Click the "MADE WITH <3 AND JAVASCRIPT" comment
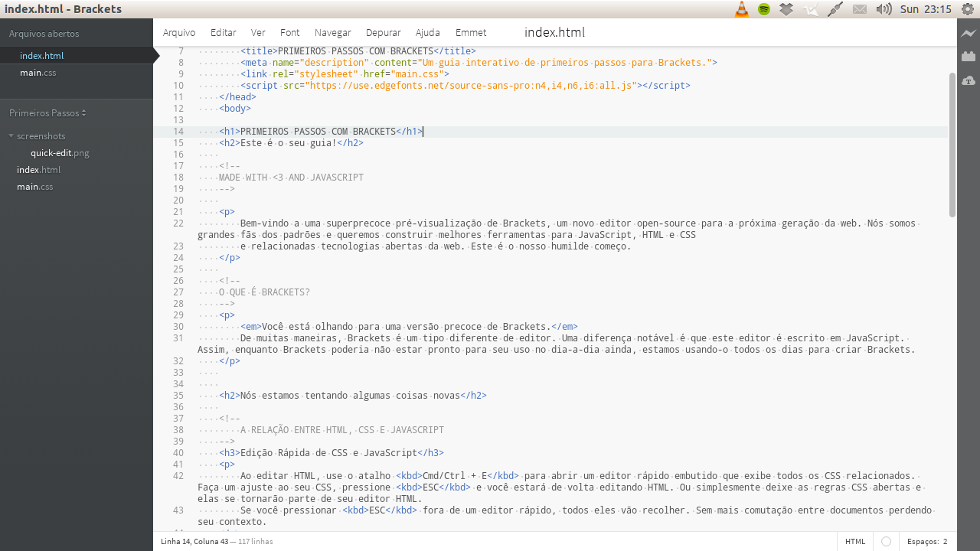This screenshot has width=980, height=551. (x=291, y=178)
